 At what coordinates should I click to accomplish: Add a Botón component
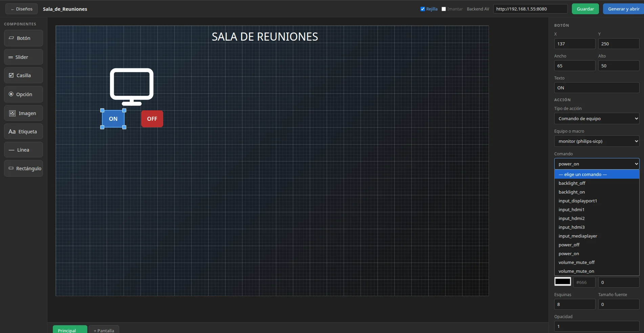[x=23, y=38]
